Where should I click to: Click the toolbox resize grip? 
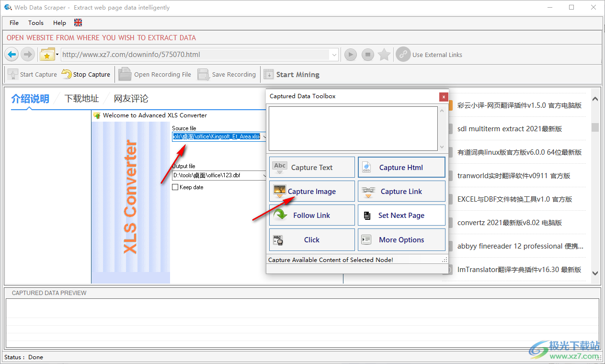[x=445, y=260]
